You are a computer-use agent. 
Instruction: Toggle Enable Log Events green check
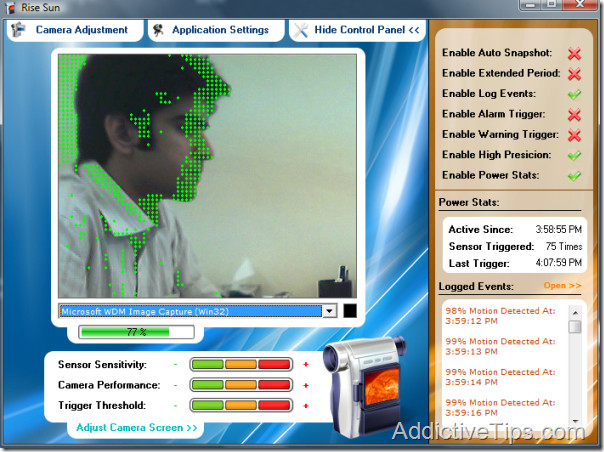tap(574, 94)
